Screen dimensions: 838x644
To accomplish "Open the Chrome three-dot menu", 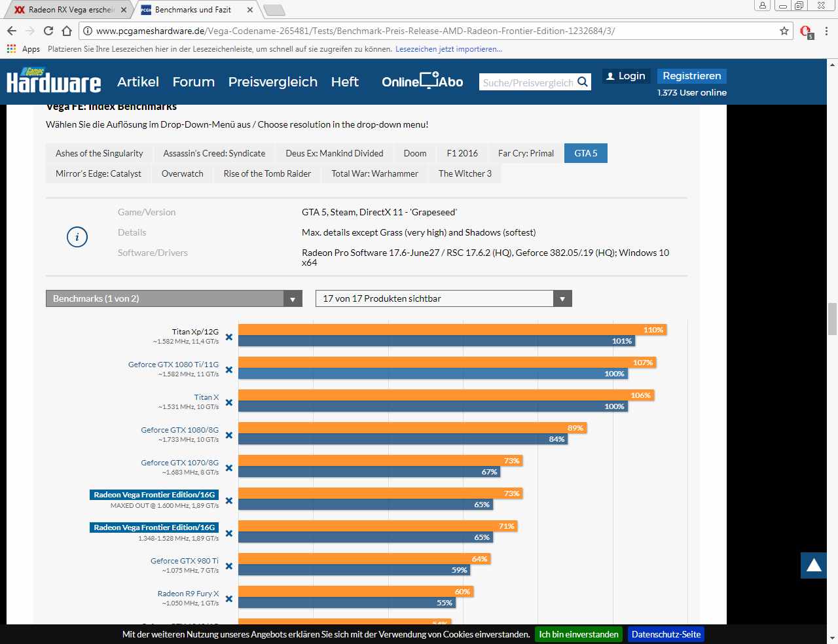I will click(826, 31).
